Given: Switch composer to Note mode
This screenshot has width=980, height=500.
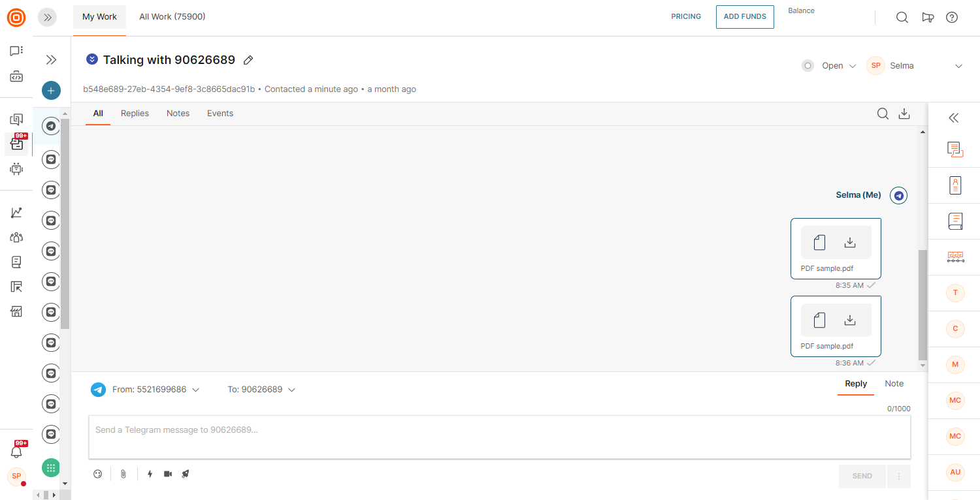Looking at the screenshot, I should coord(894,384).
